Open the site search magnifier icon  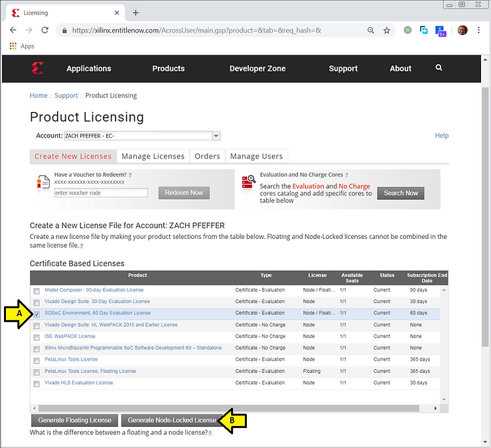pyautogui.click(x=439, y=68)
